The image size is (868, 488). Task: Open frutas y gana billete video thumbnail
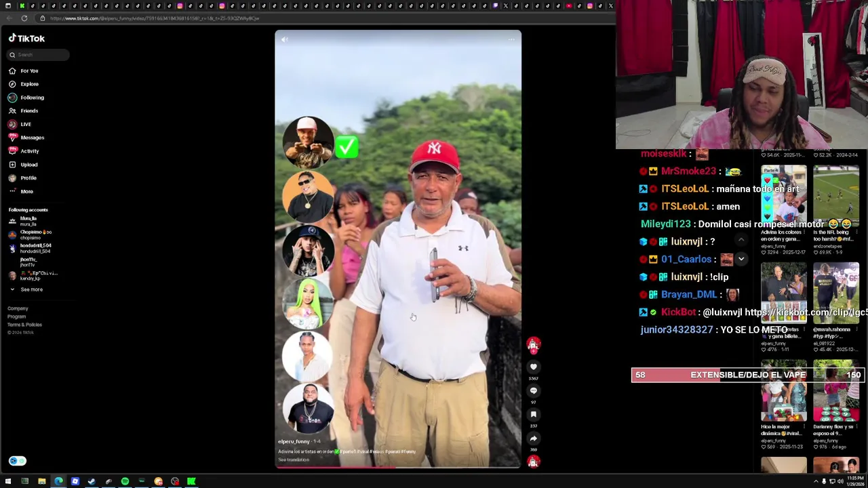tap(784, 293)
